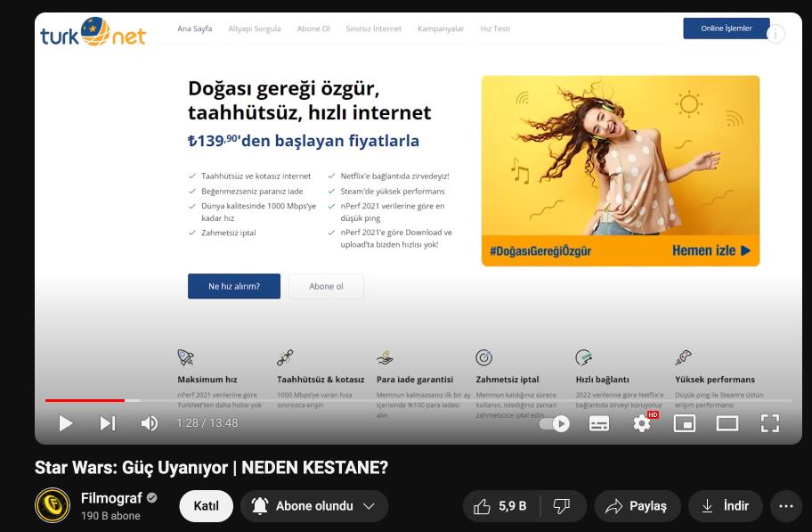This screenshot has width=812, height=532.
Task: Click the info card icon in the video corner
Action: click(x=775, y=34)
